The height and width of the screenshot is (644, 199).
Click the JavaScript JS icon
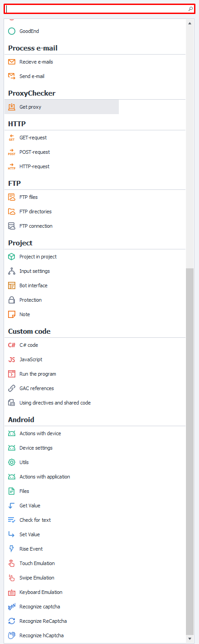coord(12,359)
